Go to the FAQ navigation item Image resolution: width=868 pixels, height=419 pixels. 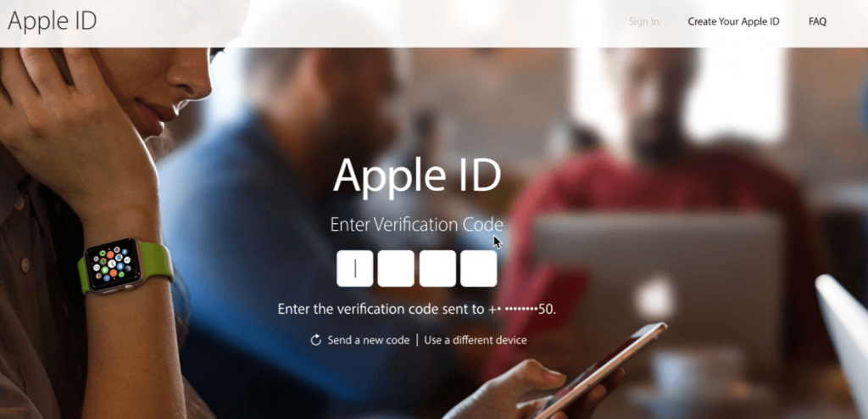[x=817, y=21]
